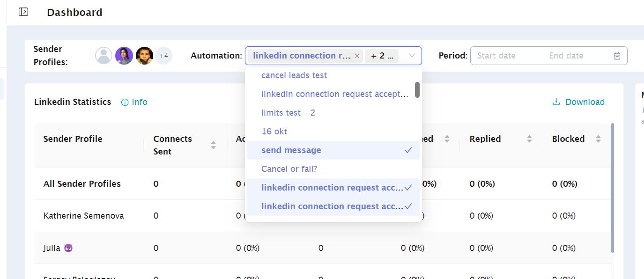Pick the 'Cancel or fail?' option

tap(289, 169)
